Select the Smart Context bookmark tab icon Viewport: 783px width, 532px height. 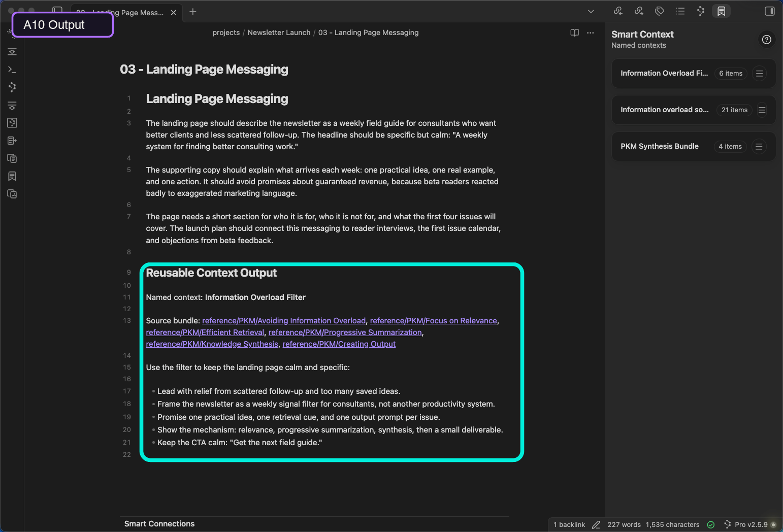(721, 11)
